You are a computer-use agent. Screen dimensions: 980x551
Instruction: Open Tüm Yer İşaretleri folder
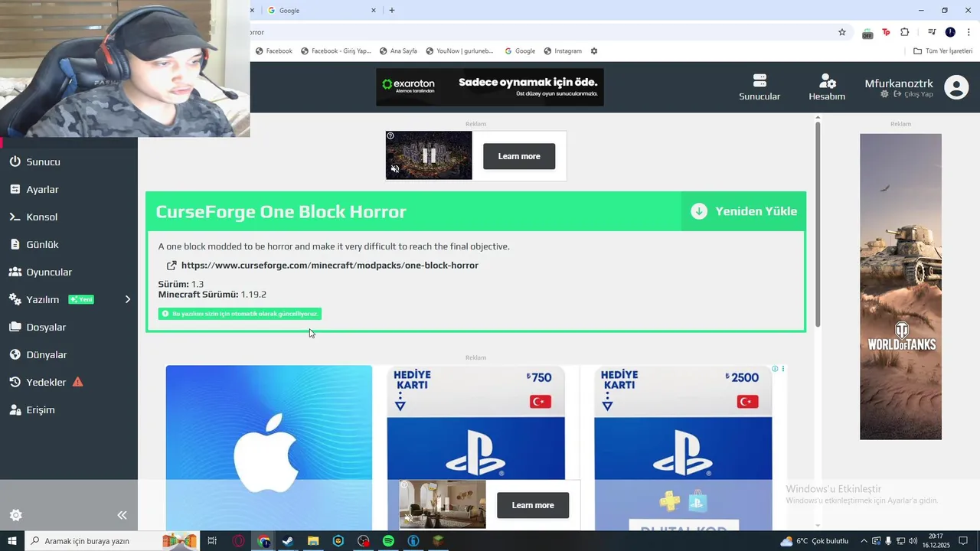[x=943, y=51]
